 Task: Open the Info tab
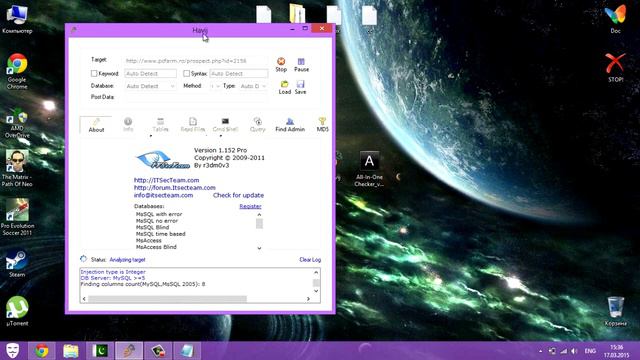tap(128, 124)
